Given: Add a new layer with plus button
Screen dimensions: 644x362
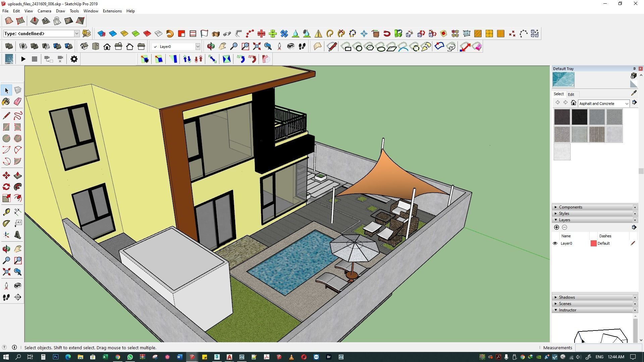Looking at the screenshot, I should click(x=556, y=228).
